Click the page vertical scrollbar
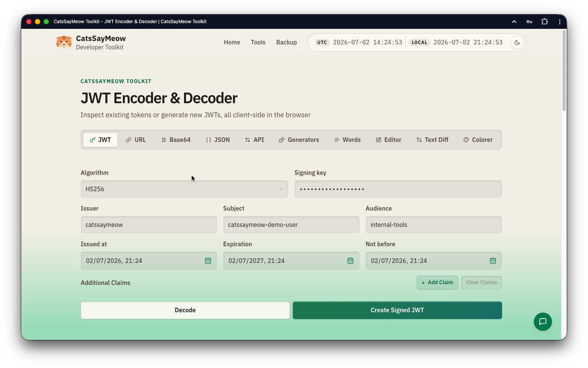This screenshot has height=368, width=588. 564,71
